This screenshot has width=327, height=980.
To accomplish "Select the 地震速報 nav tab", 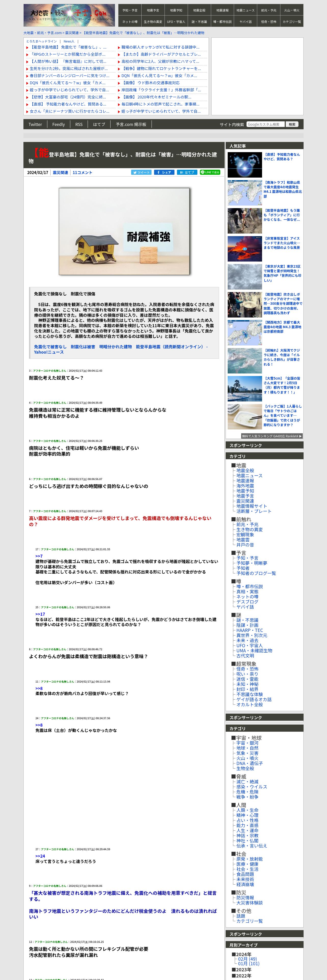I will (222, 10).
